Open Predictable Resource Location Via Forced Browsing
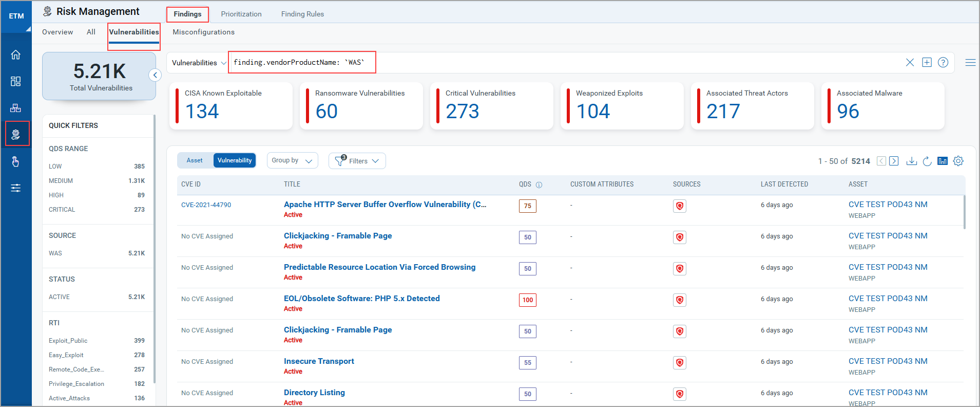The image size is (980, 407). pos(379,267)
